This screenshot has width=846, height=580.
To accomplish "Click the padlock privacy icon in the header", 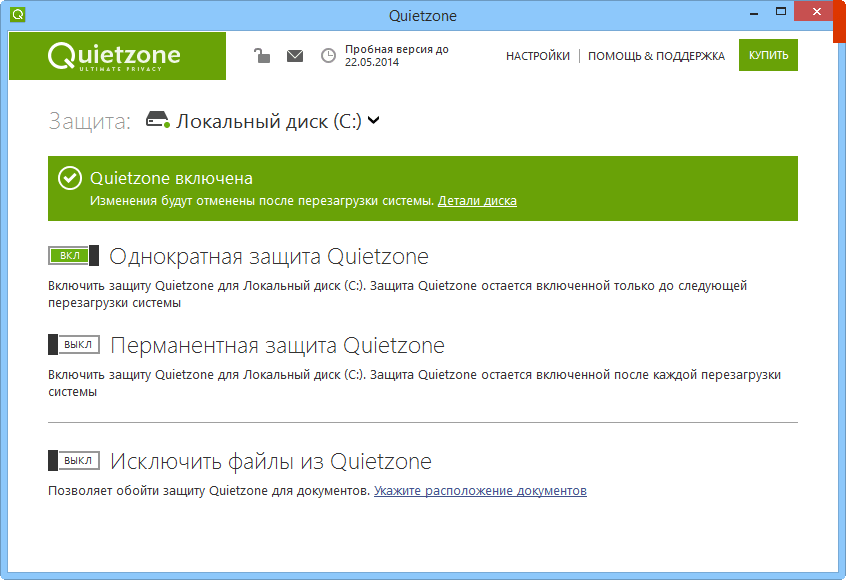I will click(263, 55).
